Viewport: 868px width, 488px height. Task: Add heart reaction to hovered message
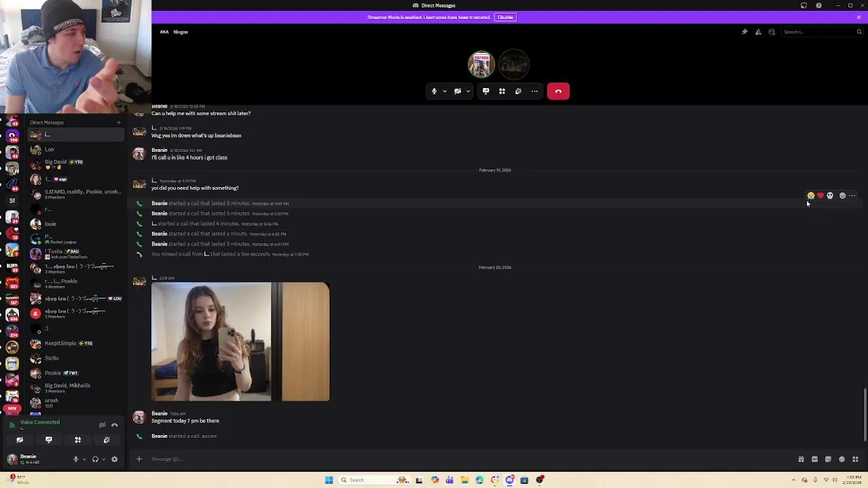(x=821, y=196)
